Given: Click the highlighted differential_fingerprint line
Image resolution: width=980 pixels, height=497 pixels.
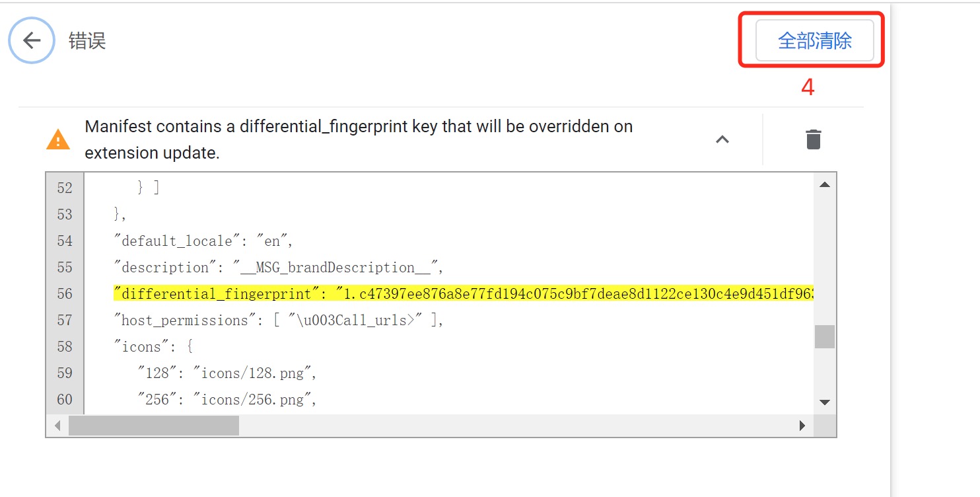Looking at the screenshot, I should (x=464, y=293).
